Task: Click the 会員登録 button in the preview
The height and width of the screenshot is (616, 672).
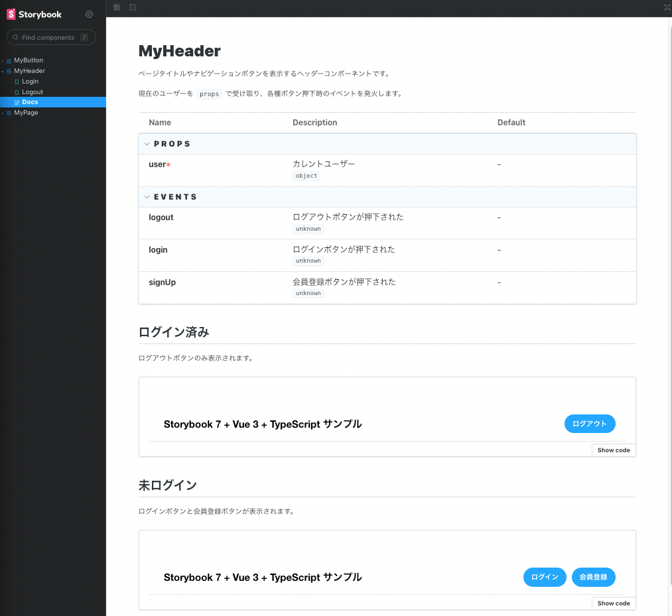Action: (593, 577)
